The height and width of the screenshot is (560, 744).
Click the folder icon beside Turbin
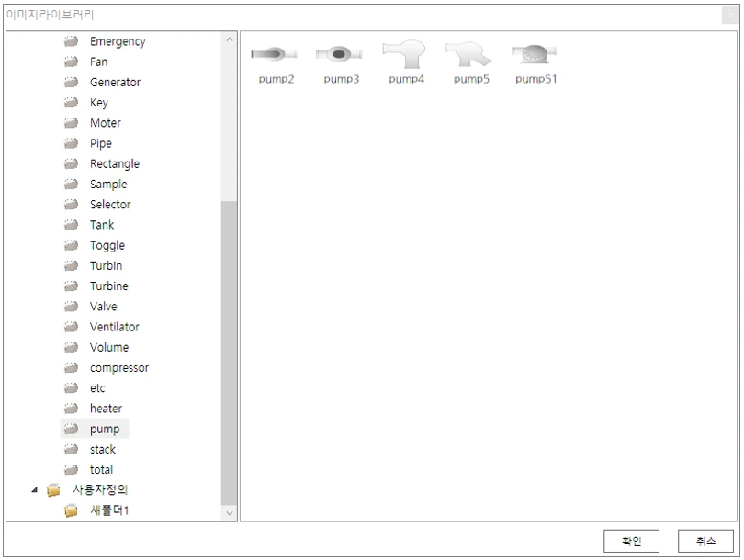(x=71, y=265)
